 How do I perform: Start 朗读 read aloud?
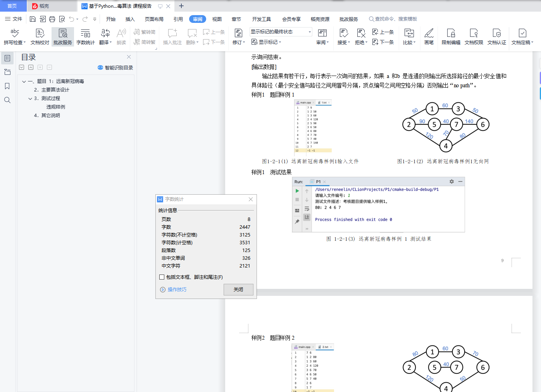tap(121, 37)
